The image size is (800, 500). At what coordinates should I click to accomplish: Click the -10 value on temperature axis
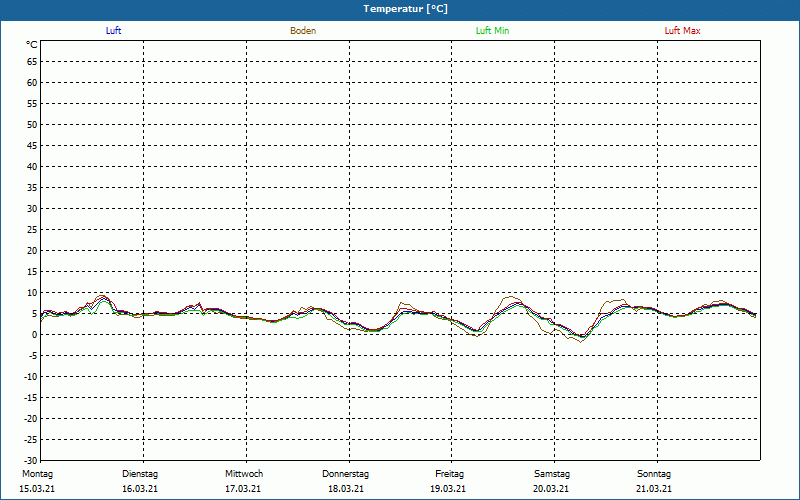tap(30, 377)
